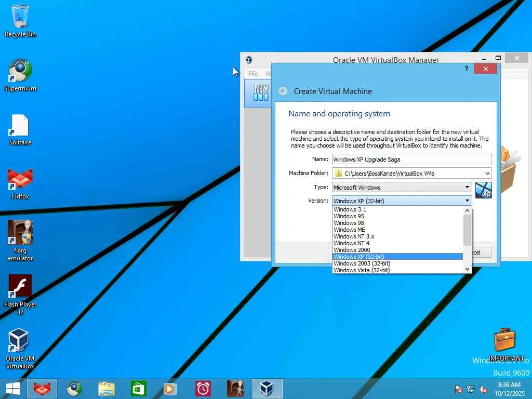Choose Windows Vista (32-bit) from the list
The width and height of the screenshot is (532, 399).
397,270
